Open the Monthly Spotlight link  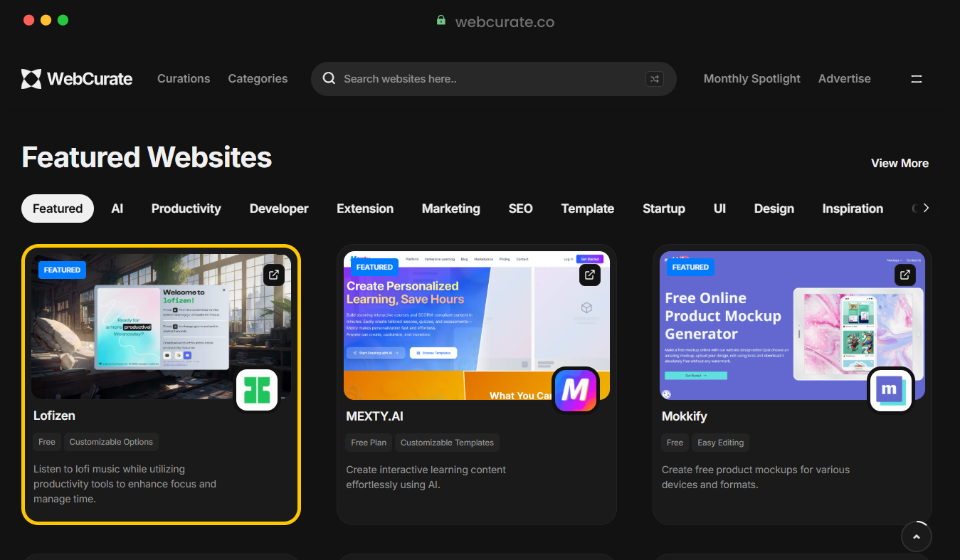click(x=752, y=78)
